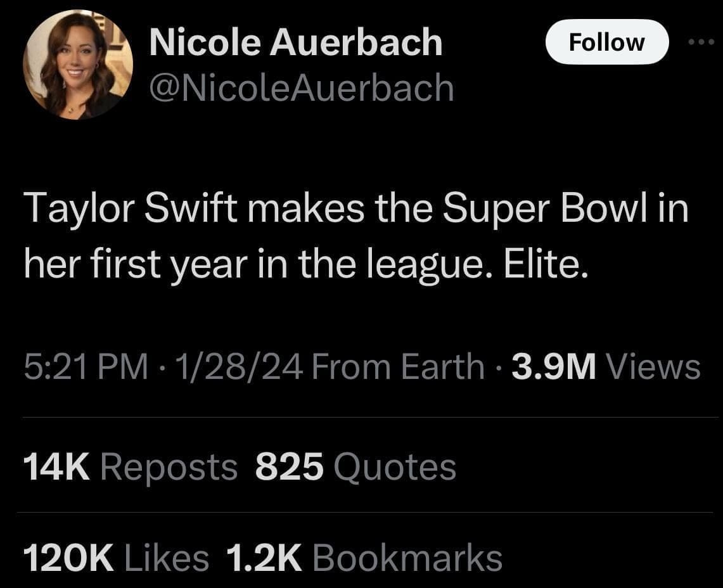Click the 5:21 PM timestamp
Viewport: 723px width, 588px height.
(85, 367)
